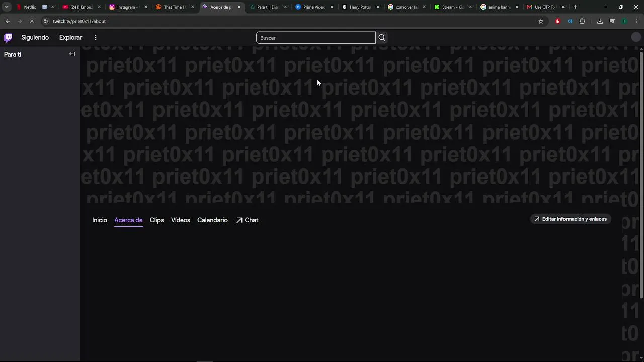Screen dimensions: 644x362
Task: Open the Explorar page
Action: click(x=70, y=38)
